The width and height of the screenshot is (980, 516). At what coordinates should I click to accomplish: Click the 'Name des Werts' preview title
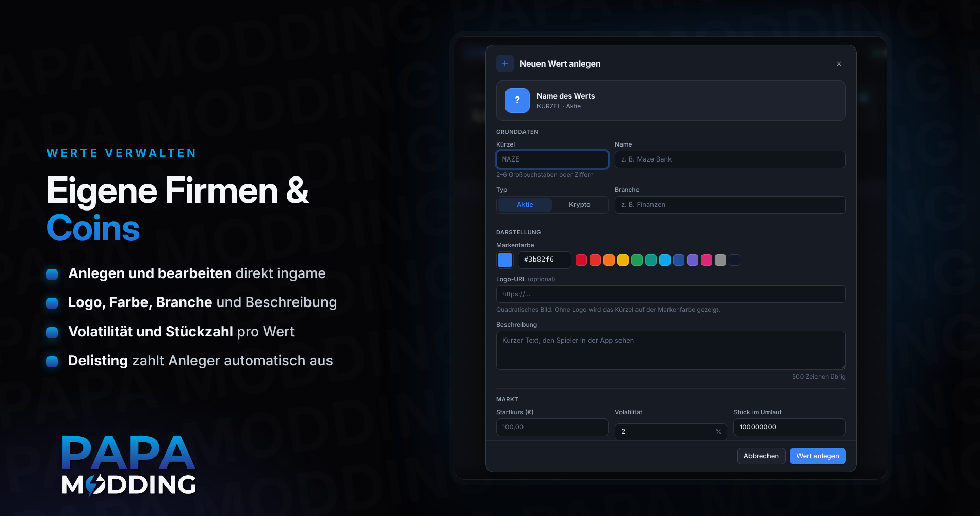tap(566, 96)
